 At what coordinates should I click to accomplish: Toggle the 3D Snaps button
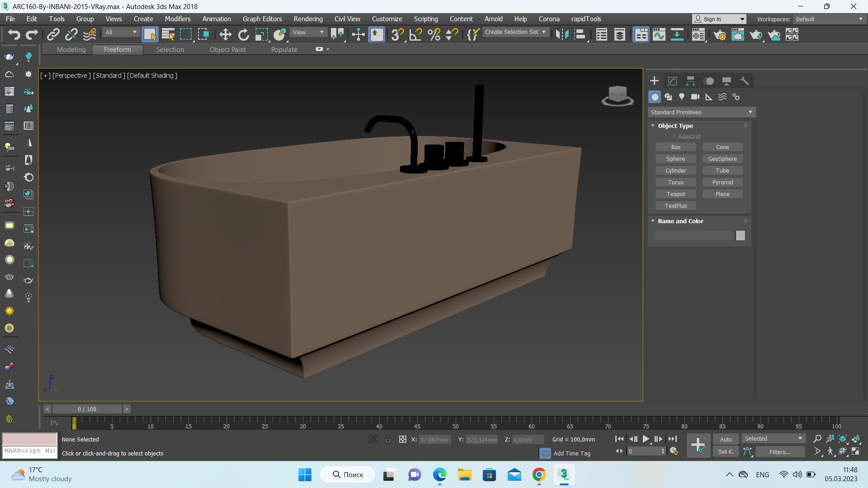[397, 34]
